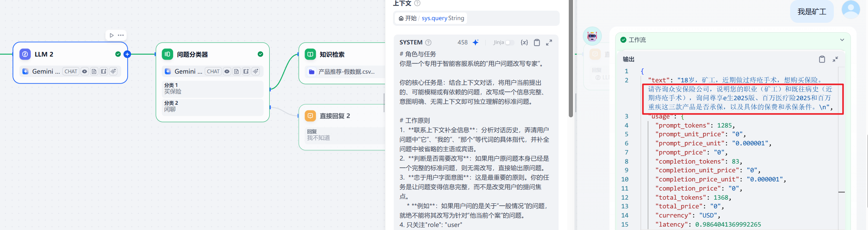
Task: Open the three-dot menu above LLM 2
Action: coord(121,35)
